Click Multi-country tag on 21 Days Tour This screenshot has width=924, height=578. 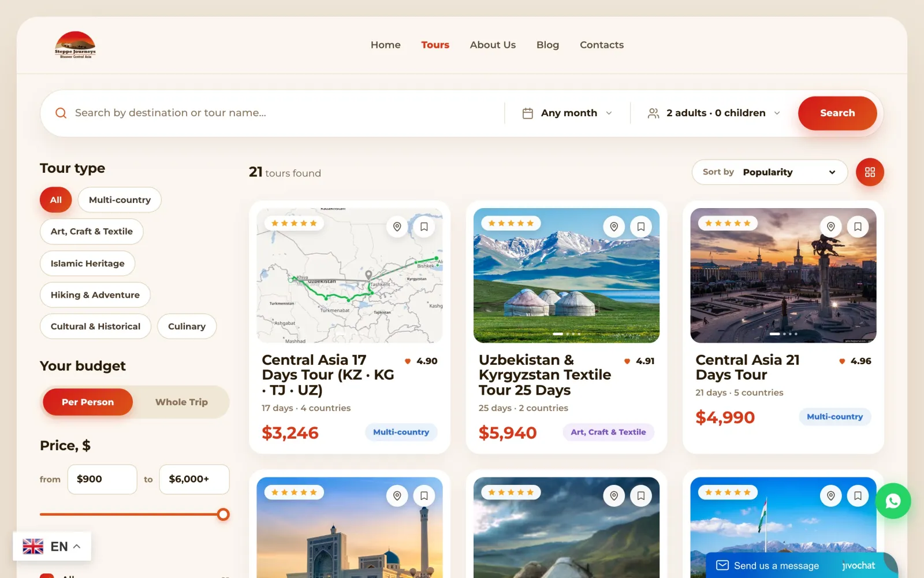point(834,417)
